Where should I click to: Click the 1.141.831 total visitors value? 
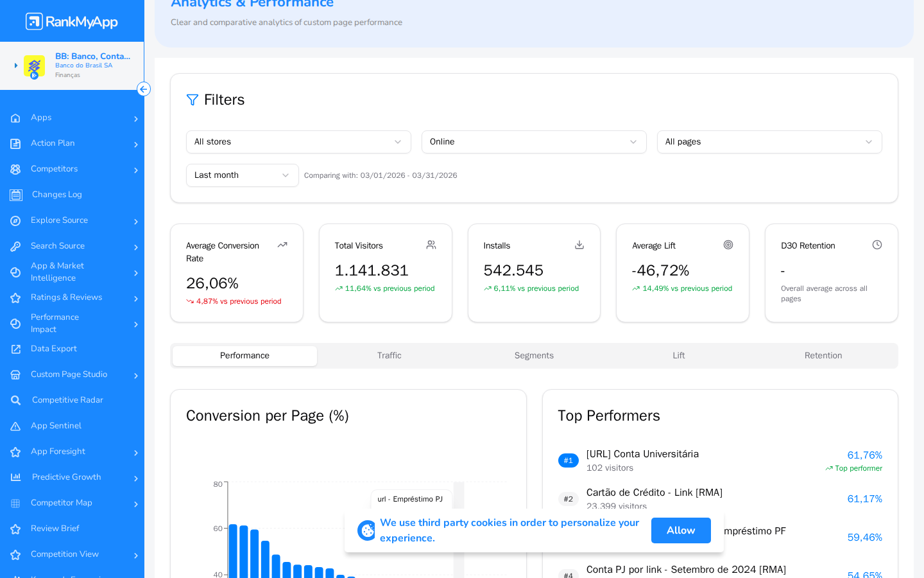click(372, 270)
